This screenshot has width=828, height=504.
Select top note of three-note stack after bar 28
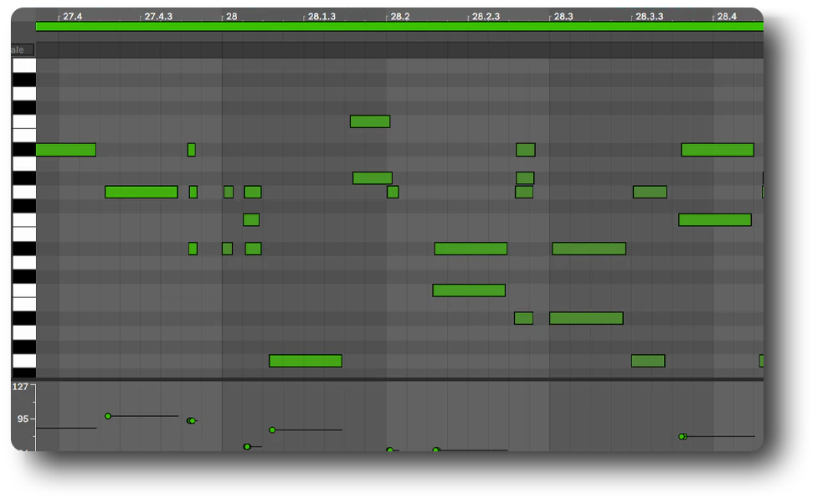coord(252,192)
